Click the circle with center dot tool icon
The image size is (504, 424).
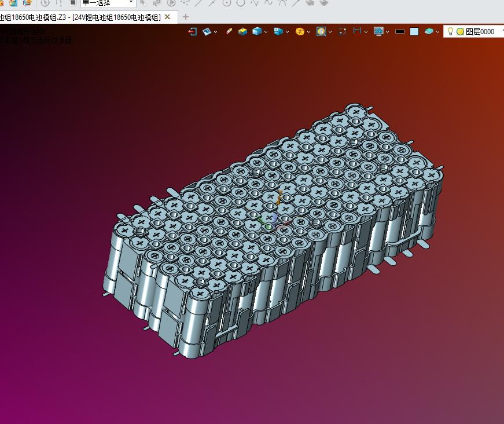click(227, 3)
